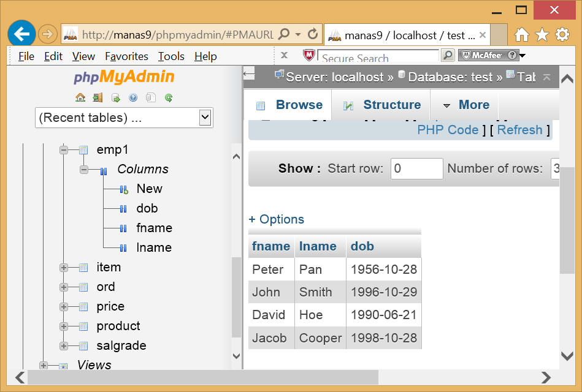
Task: Expand the salgrade table node
Action: [64, 345]
